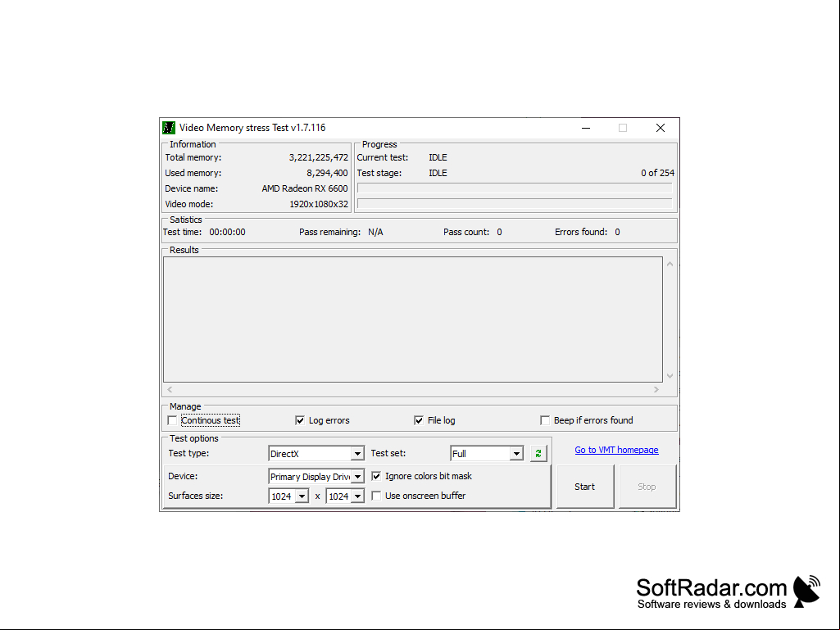Click the device name AMD Radeon RX 6600
This screenshot has width=840, height=630.
(305, 188)
